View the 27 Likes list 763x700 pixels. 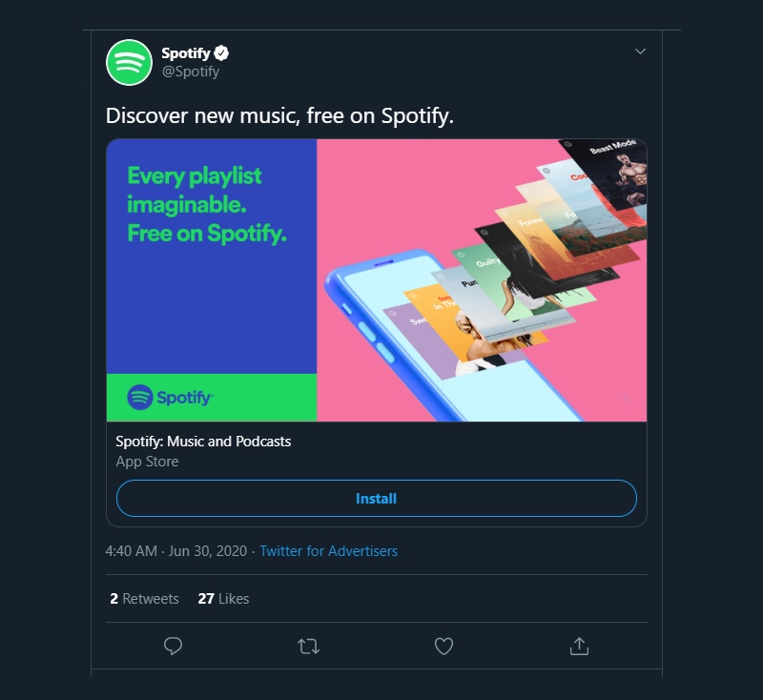[223, 599]
